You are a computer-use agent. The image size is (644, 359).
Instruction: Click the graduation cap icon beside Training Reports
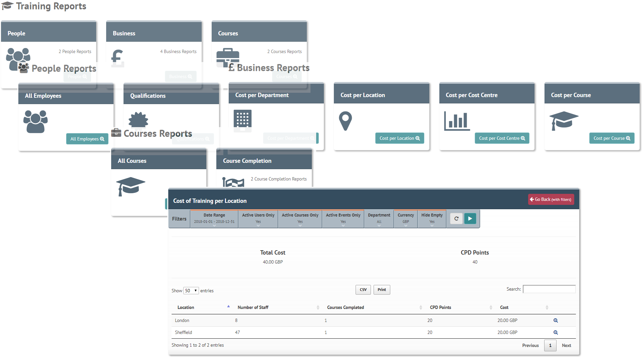click(7, 6)
